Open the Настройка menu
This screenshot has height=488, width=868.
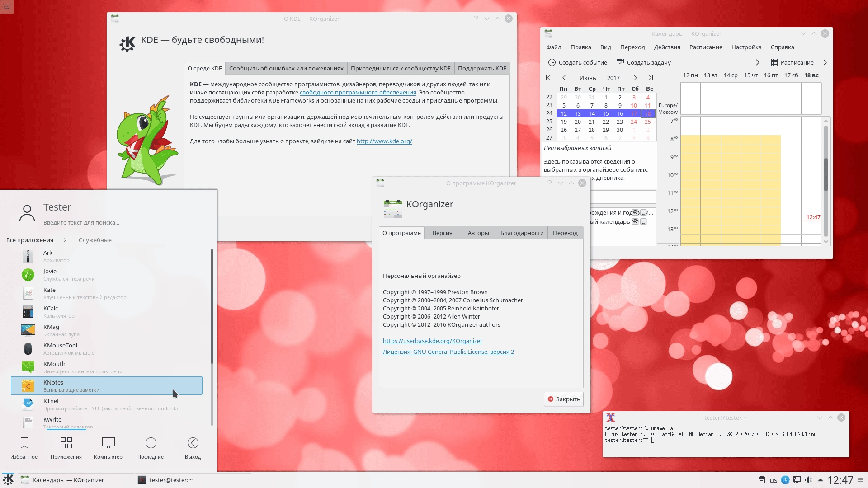746,47
